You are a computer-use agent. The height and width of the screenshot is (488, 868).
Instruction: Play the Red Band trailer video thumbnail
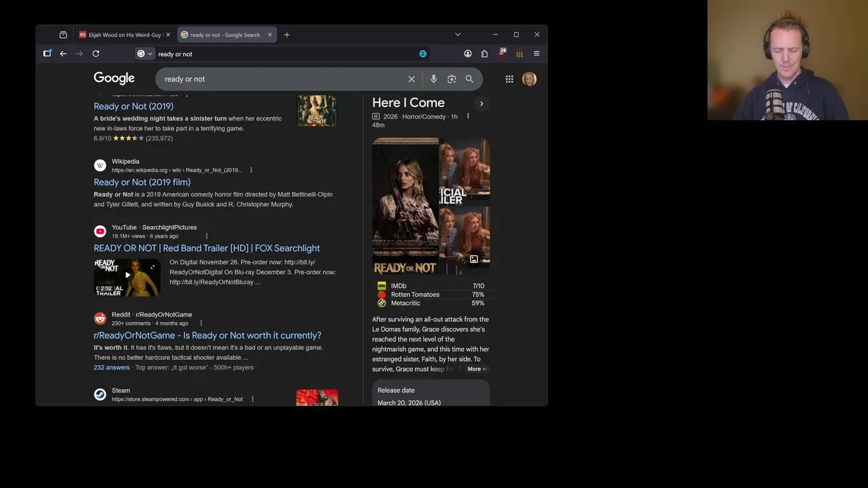(x=127, y=277)
